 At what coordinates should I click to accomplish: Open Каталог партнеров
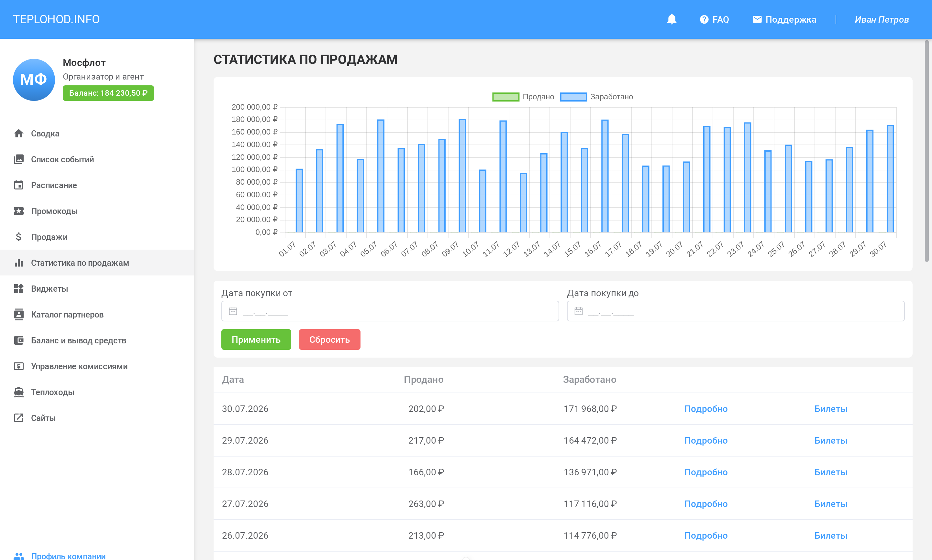point(97,314)
